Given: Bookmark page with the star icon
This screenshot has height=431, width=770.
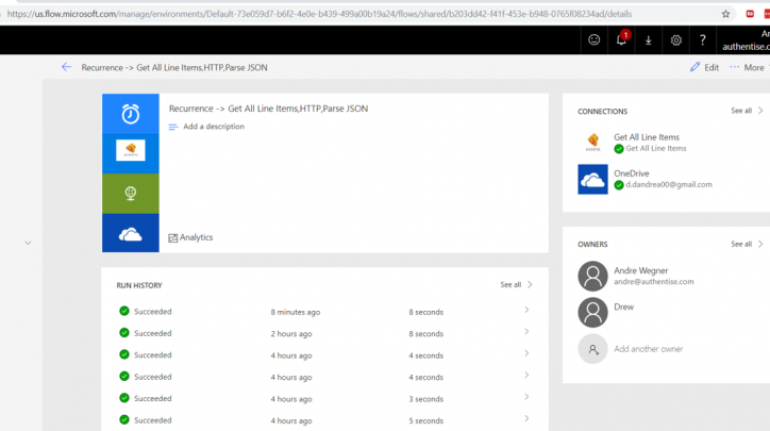Looking at the screenshot, I should tap(725, 14).
